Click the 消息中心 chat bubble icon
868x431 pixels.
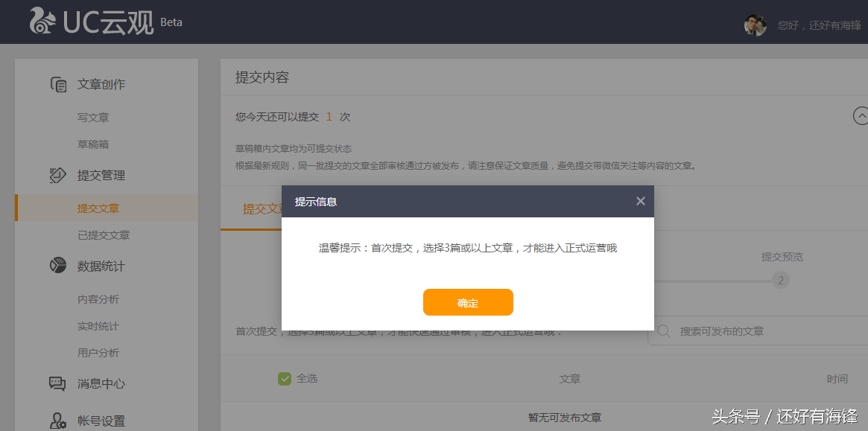[58, 383]
